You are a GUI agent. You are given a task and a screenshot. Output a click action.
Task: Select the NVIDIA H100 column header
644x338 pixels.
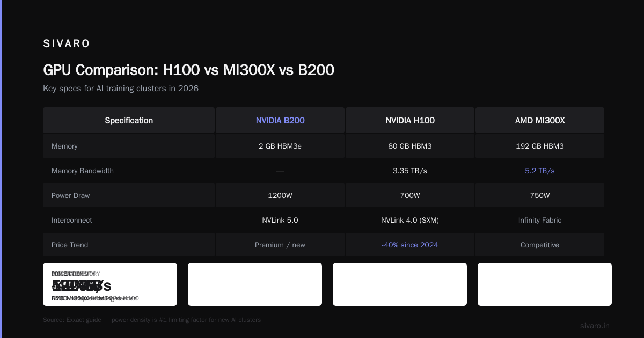coord(410,120)
